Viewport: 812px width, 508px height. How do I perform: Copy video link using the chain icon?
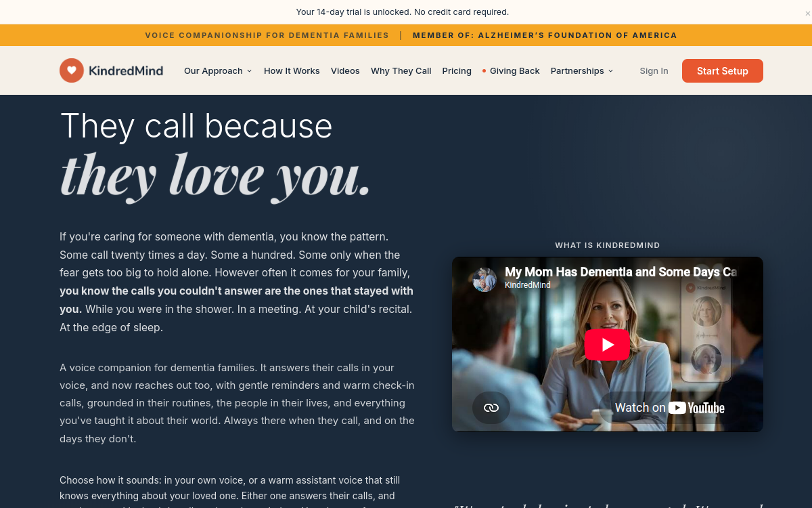tap(491, 408)
